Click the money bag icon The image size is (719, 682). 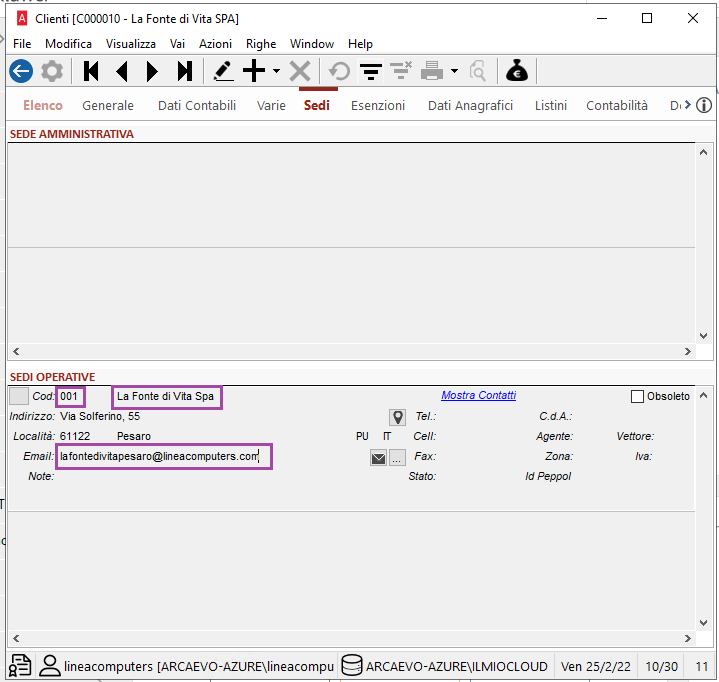[517, 71]
